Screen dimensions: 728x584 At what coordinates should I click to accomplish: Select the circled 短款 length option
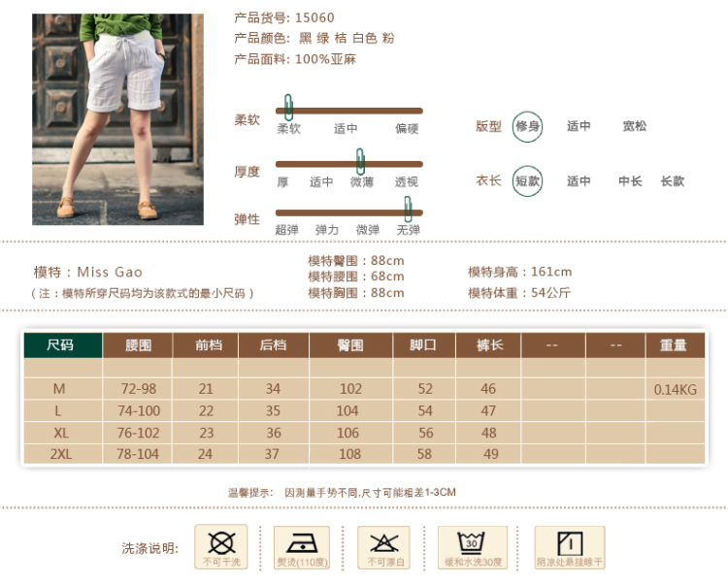click(527, 181)
